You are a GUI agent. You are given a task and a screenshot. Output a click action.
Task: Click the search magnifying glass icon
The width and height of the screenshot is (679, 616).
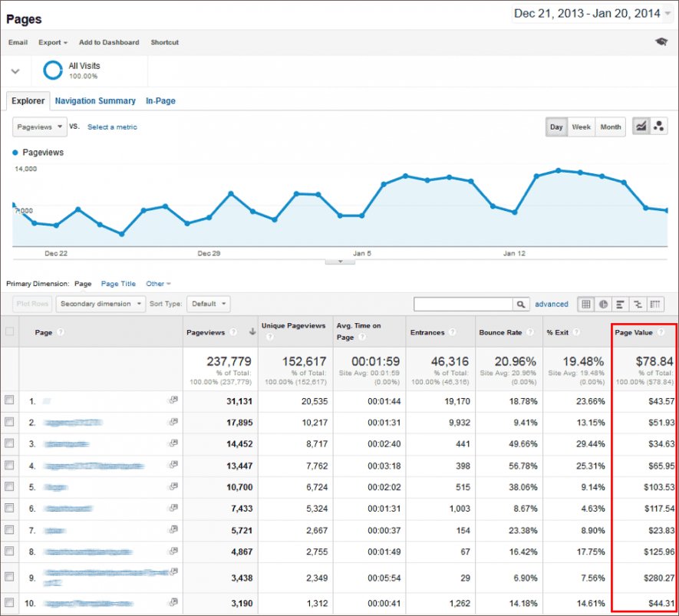(x=520, y=304)
